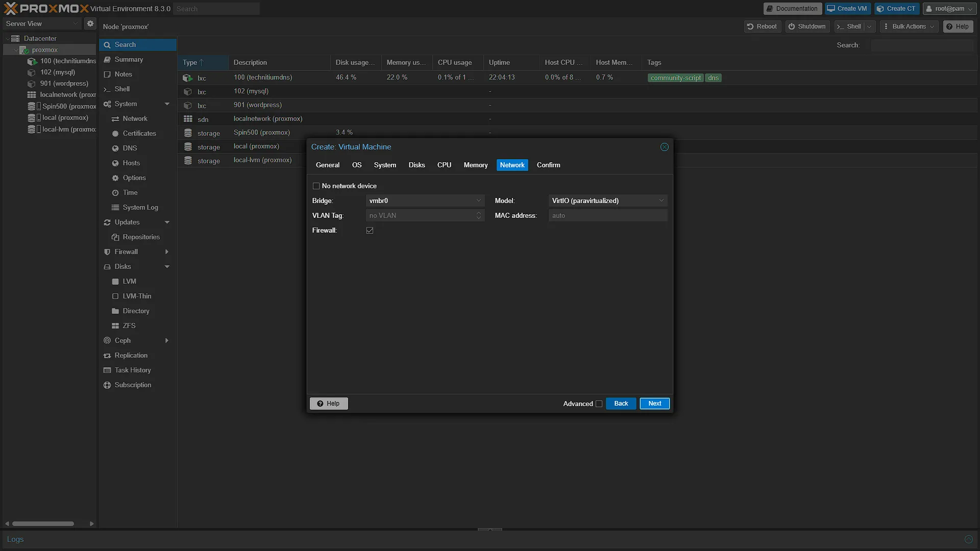Click the Back button
Screen dimensions: 980x551
(621, 404)
